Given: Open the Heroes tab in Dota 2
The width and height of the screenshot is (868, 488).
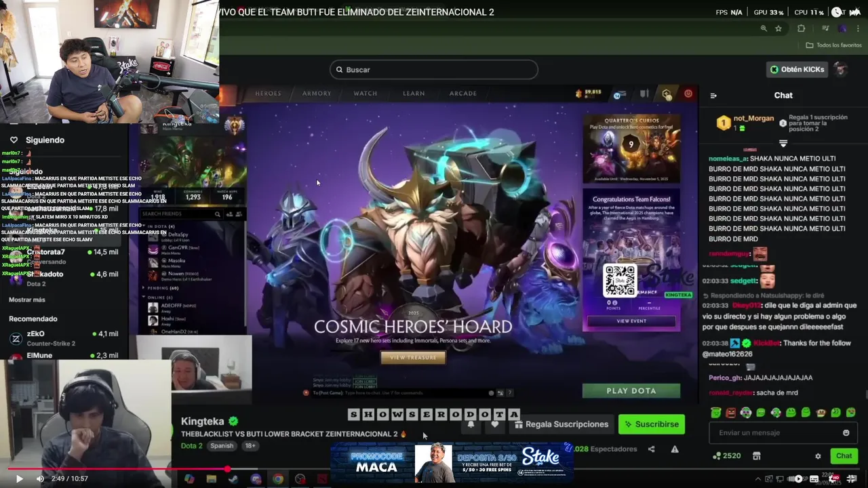Looking at the screenshot, I should pyautogui.click(x=268, y=94).
